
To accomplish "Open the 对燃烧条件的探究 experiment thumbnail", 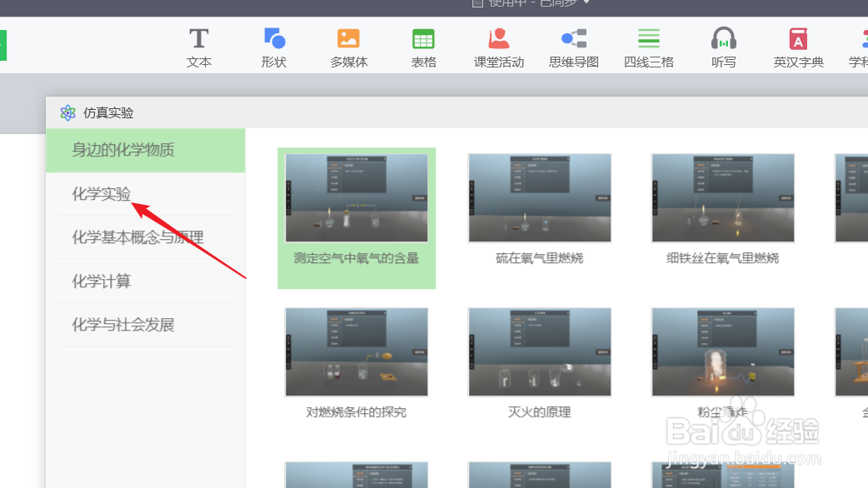I will click(x=357, y=352).
